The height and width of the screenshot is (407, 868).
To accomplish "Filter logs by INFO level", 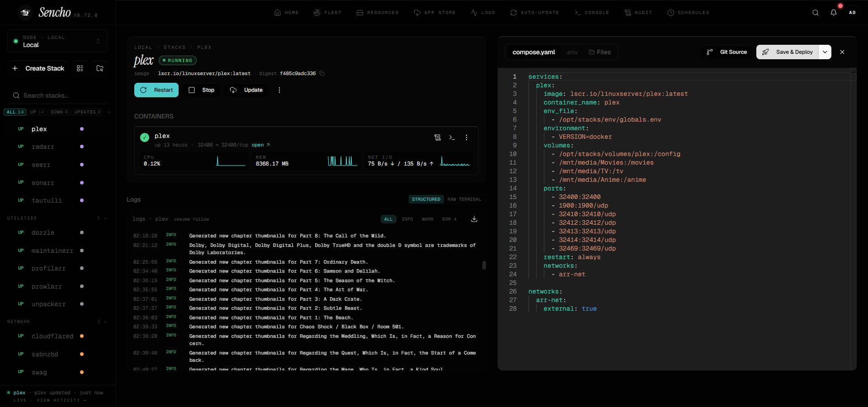I will tap(407, 219).
